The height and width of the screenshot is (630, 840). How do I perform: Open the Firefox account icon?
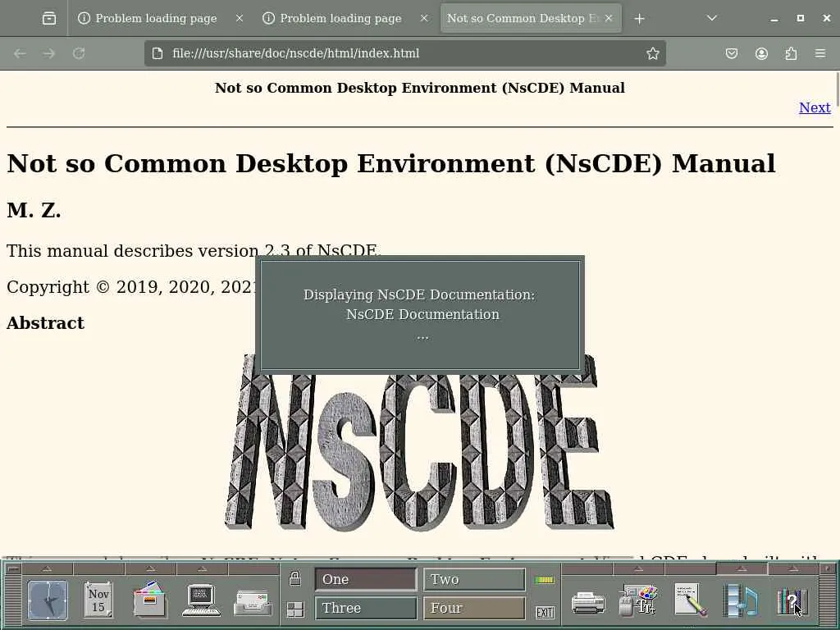pyautogui.click(x=761, y=53)
